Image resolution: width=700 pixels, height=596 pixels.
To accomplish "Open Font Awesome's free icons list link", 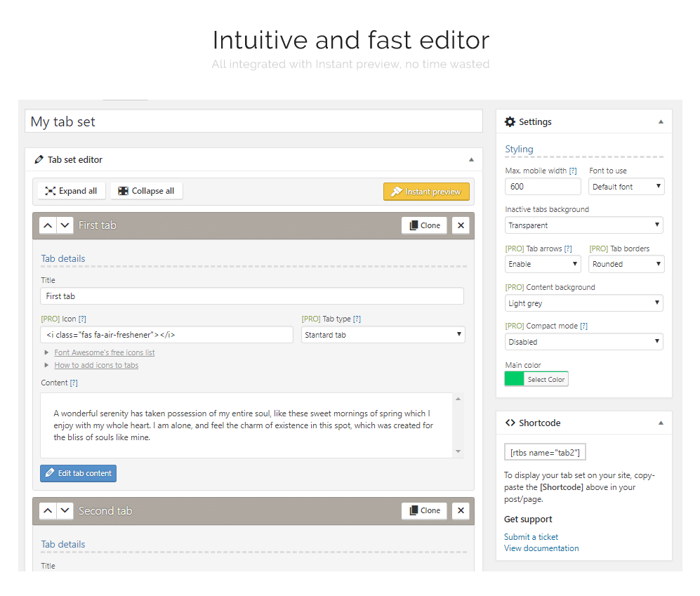I will point(105,352).
